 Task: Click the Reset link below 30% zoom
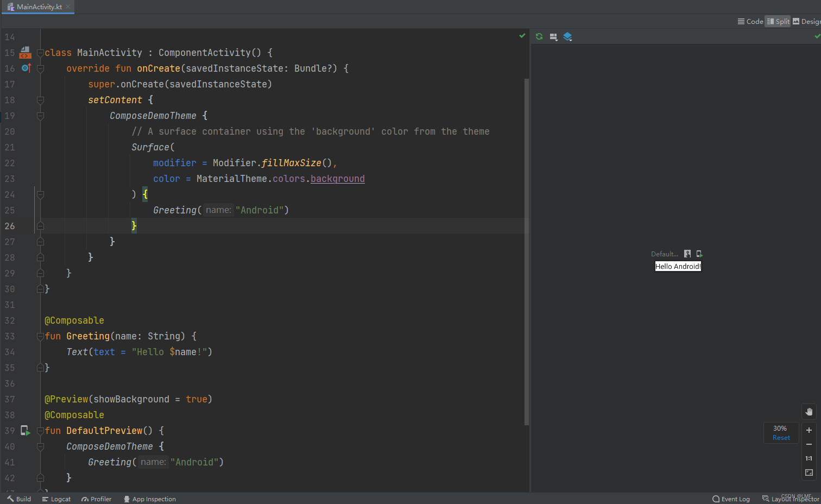pos(781,438)
